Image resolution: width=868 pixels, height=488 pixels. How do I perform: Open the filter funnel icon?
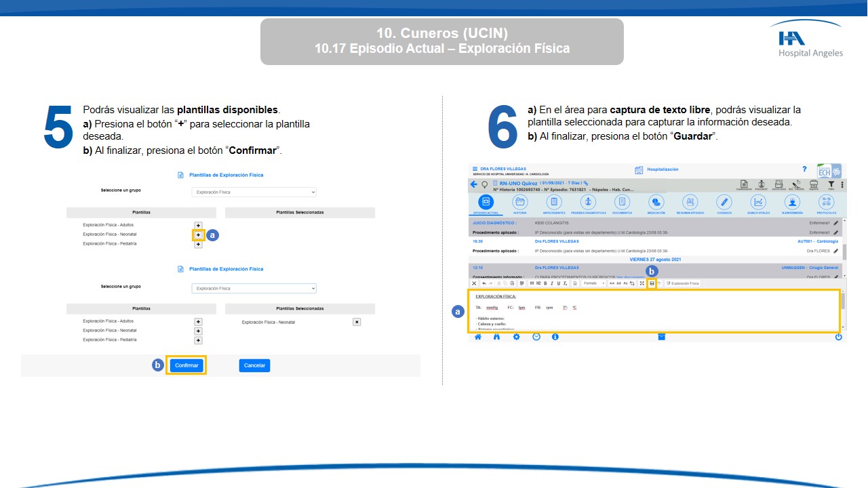coord(831,184)
